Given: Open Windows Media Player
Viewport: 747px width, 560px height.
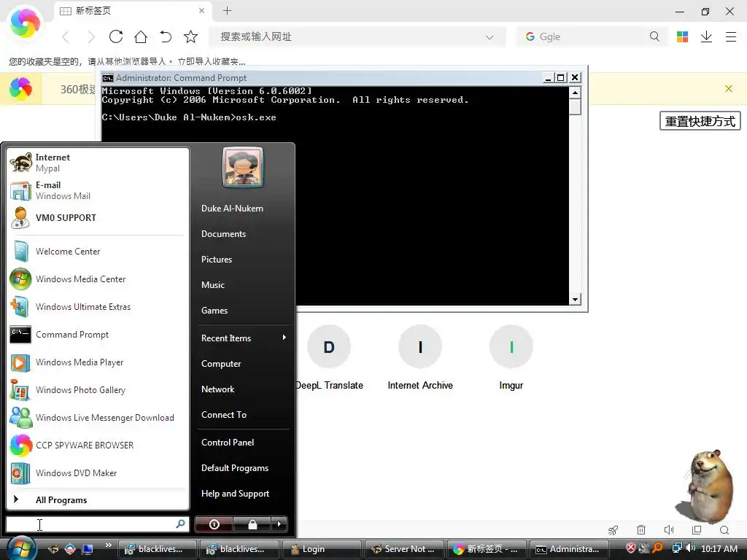Looking at the screenshot, I should click(x=98, y=362).
